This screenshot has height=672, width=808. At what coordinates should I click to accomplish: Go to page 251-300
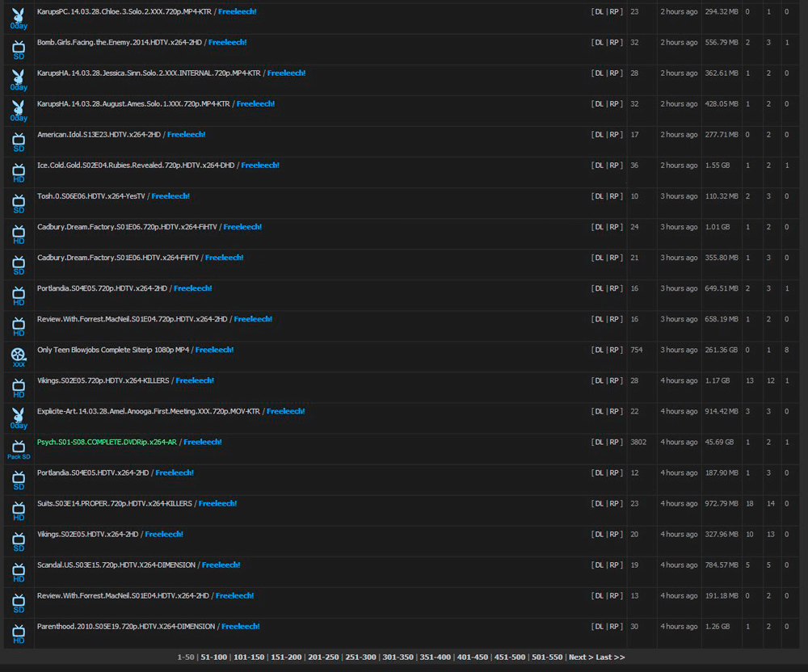[360, 657]
